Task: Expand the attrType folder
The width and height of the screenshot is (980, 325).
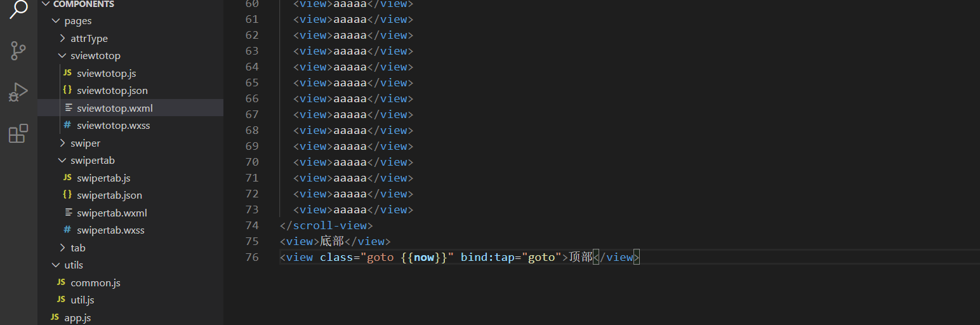Action: (x=89, y=38)
